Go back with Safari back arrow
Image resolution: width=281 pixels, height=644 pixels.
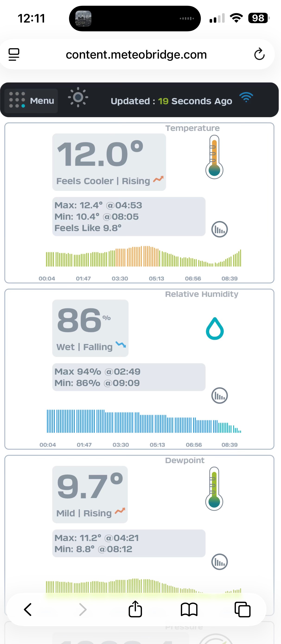point(28,609)
